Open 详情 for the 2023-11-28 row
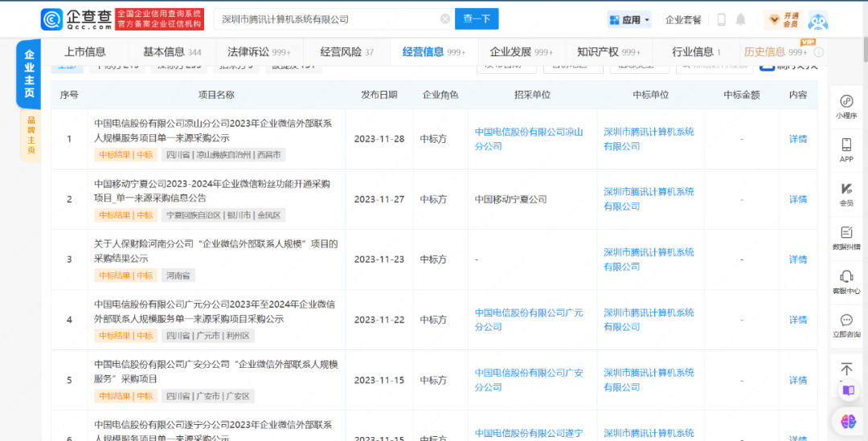 click(x=798, y=139)
